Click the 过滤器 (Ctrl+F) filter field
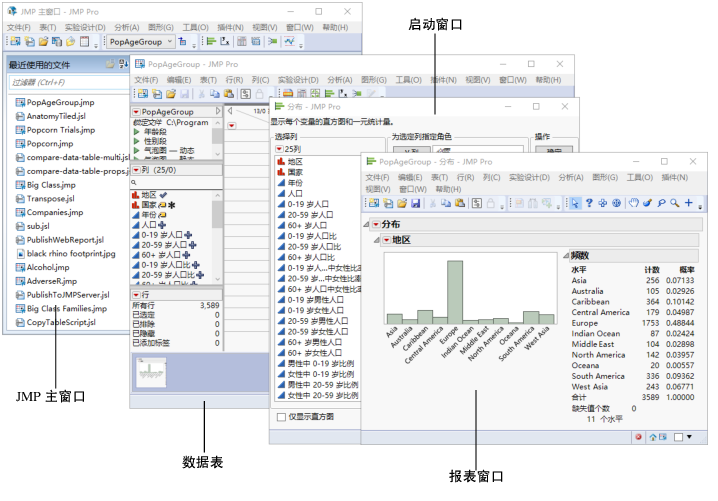 pyautogui.click(x=69, y=82)
